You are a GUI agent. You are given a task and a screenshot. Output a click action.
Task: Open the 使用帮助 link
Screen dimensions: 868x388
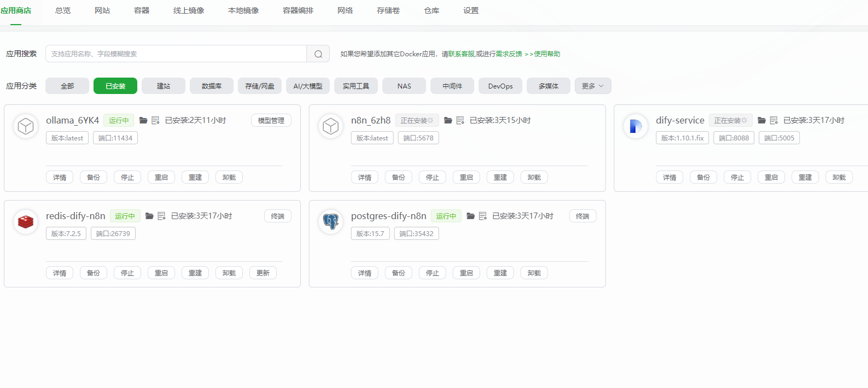547,54
